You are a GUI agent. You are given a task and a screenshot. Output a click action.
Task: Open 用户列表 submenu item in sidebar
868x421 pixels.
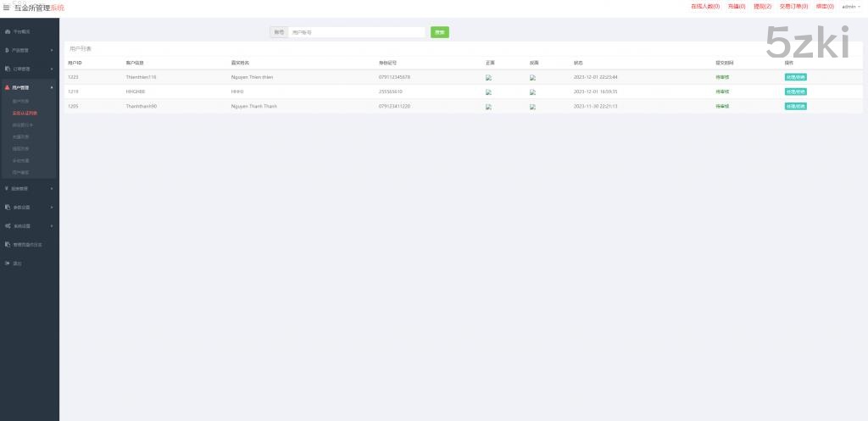pos(21,101)
